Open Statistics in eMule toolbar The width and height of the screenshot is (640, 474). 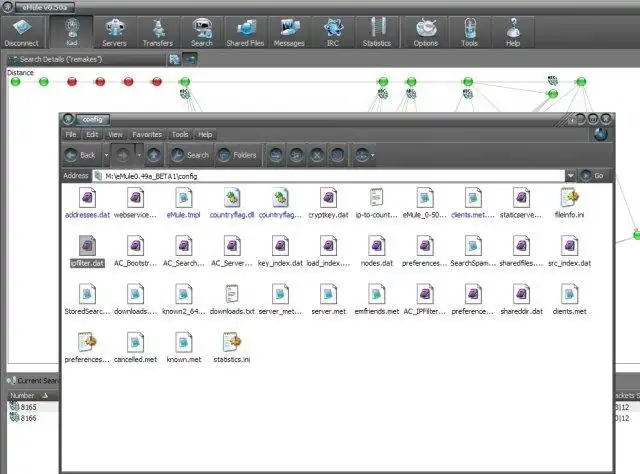tap(377, 33)
